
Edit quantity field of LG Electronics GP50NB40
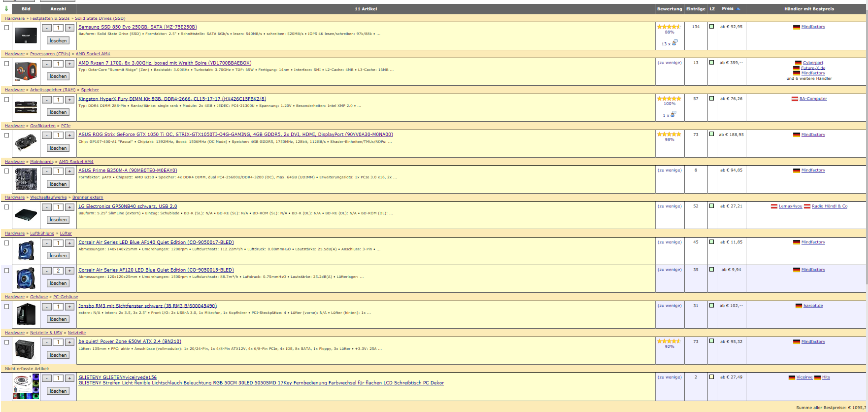point(58,207)
